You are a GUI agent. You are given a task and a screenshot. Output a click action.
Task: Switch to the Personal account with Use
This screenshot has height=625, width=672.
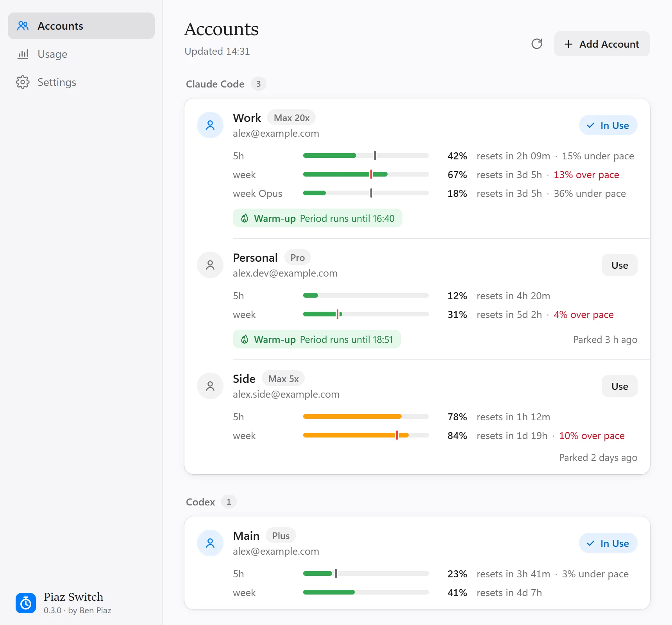620,265
